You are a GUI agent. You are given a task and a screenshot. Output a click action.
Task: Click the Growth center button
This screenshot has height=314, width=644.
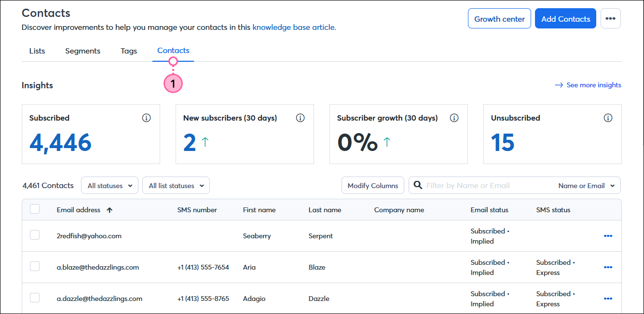(499, 18)
